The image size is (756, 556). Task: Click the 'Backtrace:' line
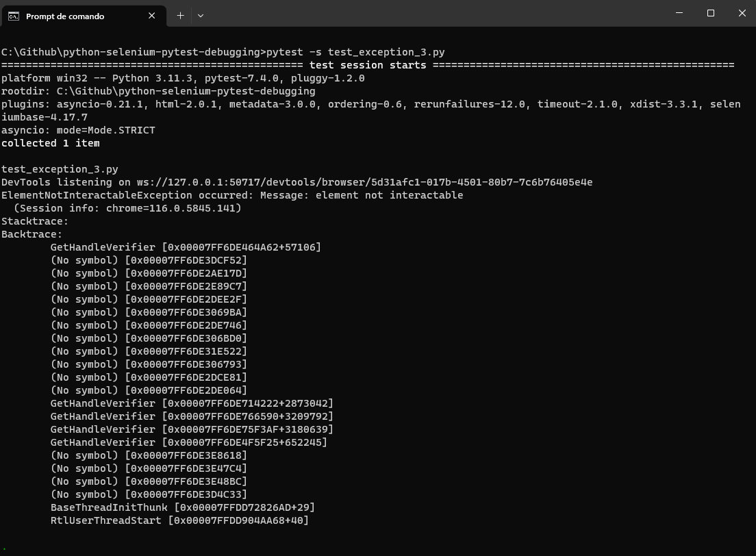32,234
